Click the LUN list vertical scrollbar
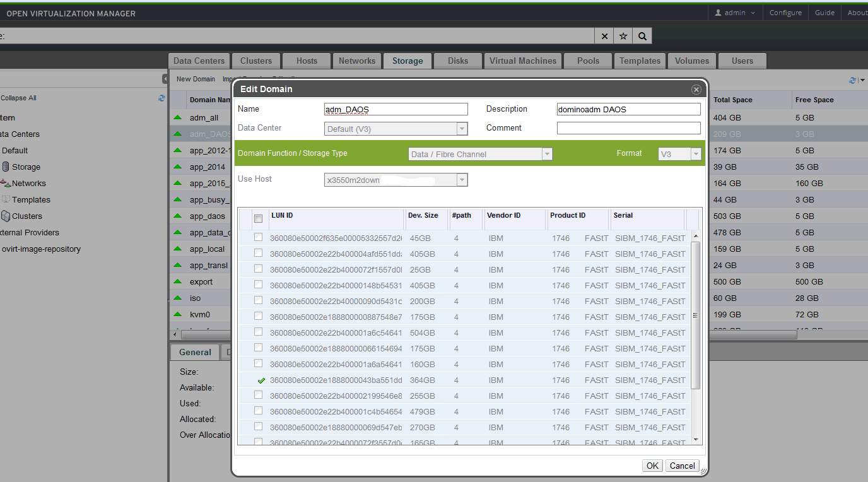 696,315
